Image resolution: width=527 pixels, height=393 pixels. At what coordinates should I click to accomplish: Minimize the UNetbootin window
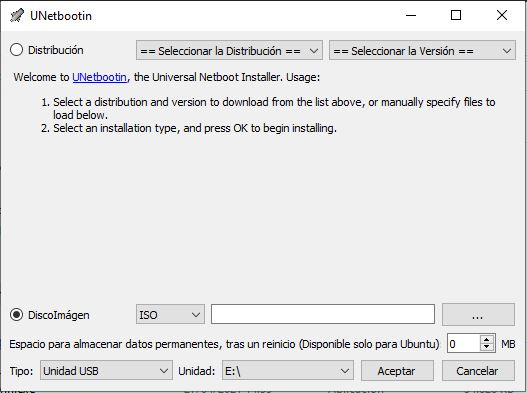[x=411, y=15]
